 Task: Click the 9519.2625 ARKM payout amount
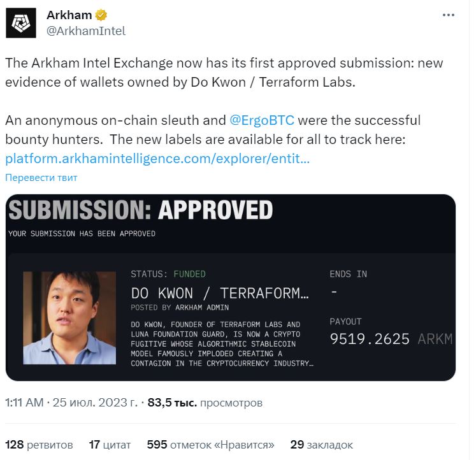(391, 339)
